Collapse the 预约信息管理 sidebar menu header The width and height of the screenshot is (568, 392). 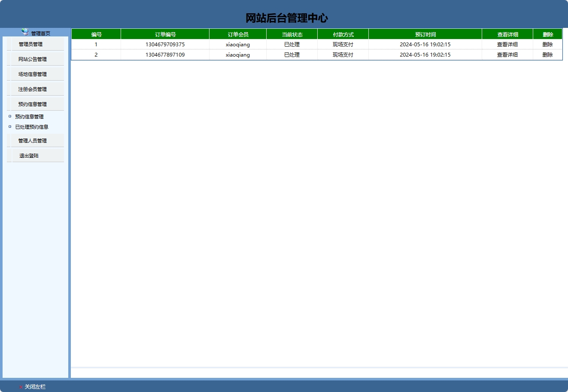coord(35,104)
